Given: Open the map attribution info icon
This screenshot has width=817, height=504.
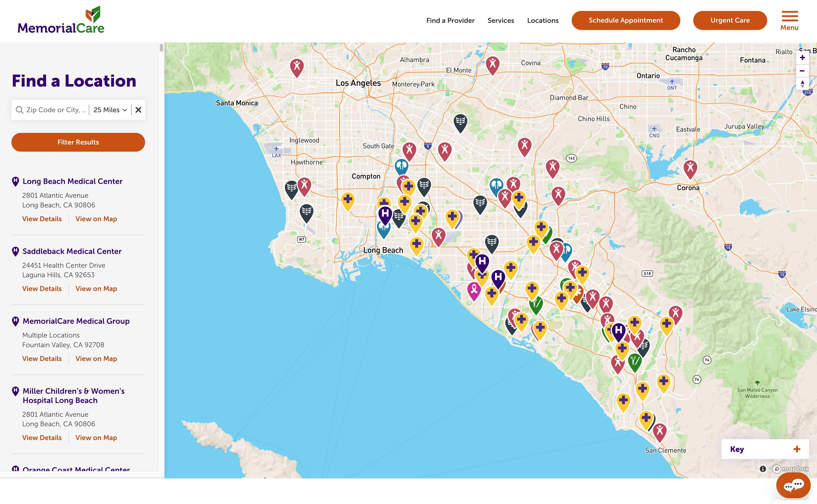Looking at the screenshot, I should click(x=763, y=469).
